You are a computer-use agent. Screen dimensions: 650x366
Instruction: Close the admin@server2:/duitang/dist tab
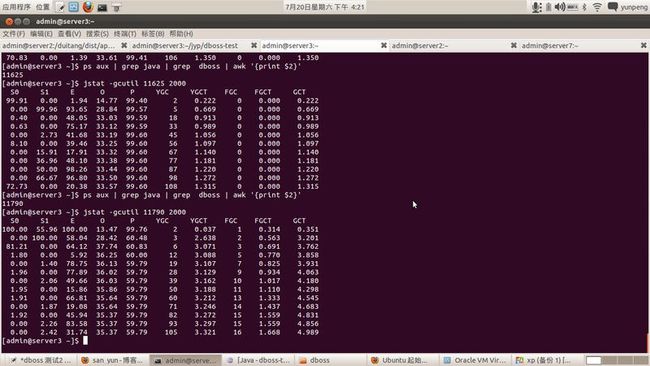[x=124, y=46]
